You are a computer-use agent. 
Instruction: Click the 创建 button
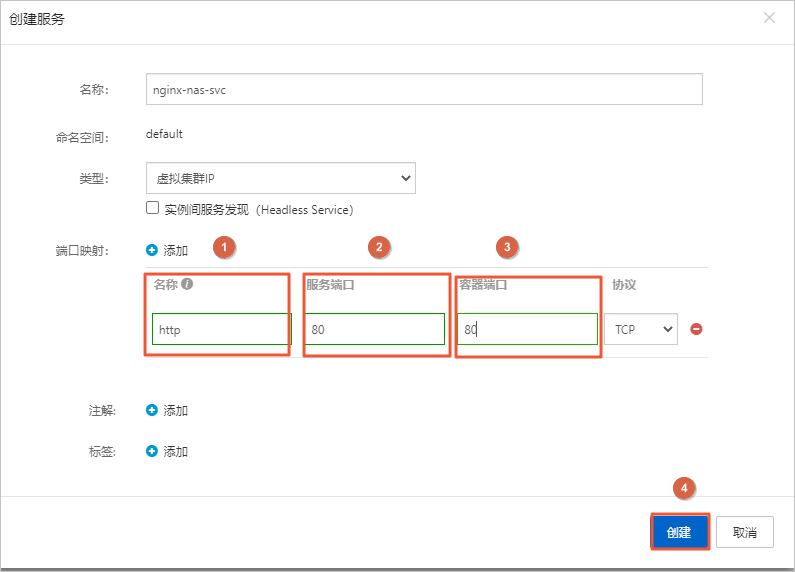[x=679, y=532]
